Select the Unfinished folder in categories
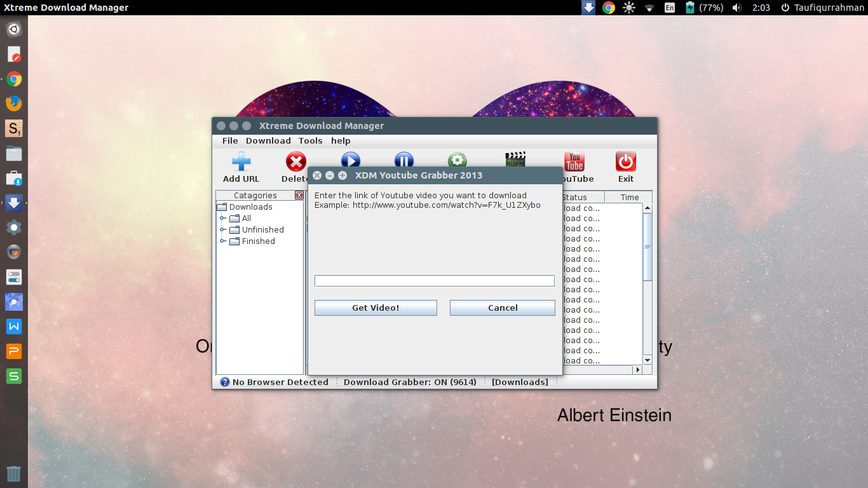The width and height of the screenshot is (868, 488). [257, 230]
